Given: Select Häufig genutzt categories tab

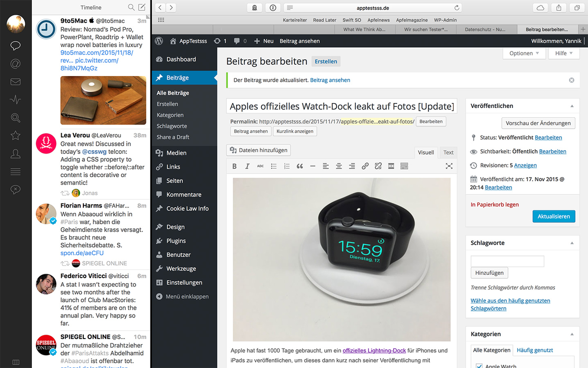Looking at the screenshot, I should click(x=535, y=350).
